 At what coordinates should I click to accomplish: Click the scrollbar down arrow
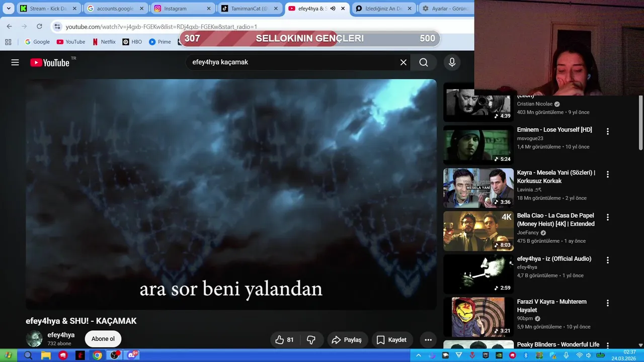640,345
